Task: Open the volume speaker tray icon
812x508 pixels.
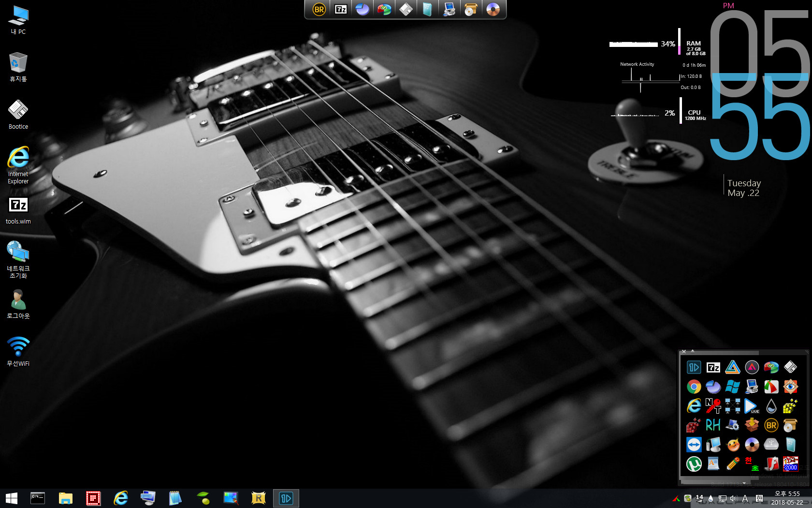Action: pyautogui.click(x=734, y=498)
